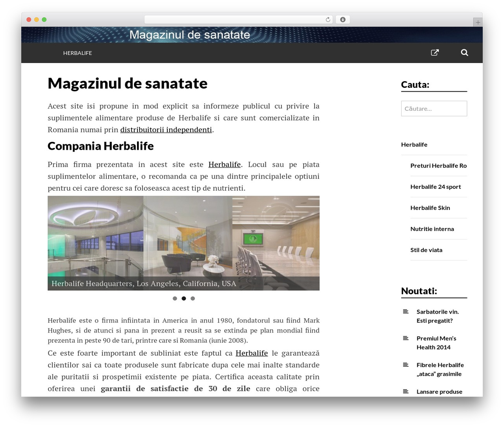
Task: Click the Herbalife Headquarters slideshow image
Action: [x=183, y=243]
